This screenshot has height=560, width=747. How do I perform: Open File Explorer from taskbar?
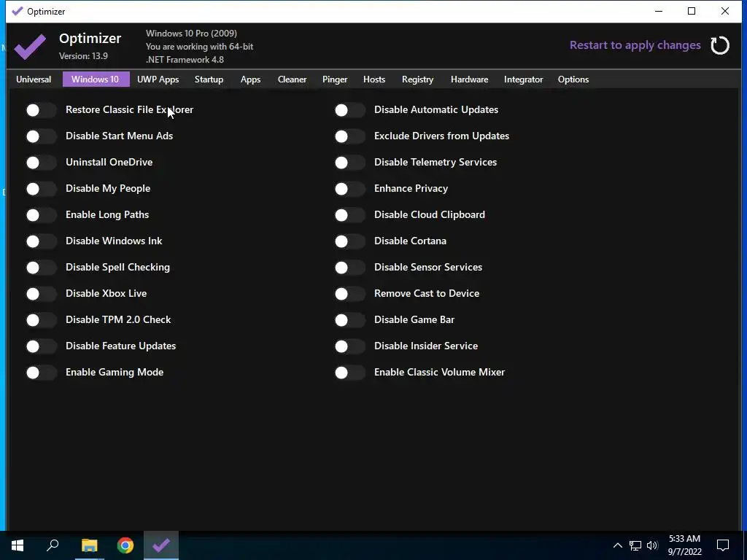point(89,545)
